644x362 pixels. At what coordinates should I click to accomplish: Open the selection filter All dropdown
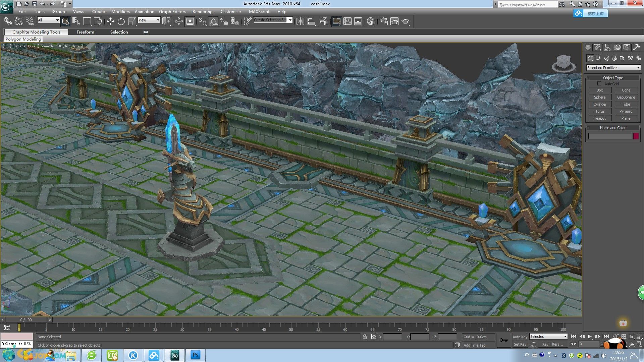tap(48, 20)
